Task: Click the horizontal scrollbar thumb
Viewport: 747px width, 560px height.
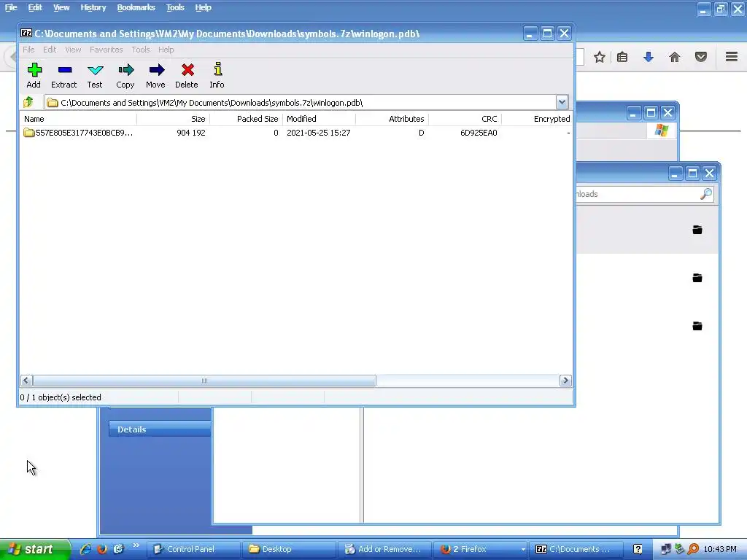Action: (204, 381)
